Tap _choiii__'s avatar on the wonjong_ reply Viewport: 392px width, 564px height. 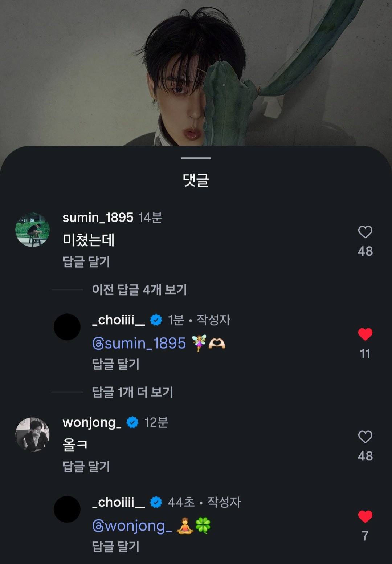click(x=67, y=509)
